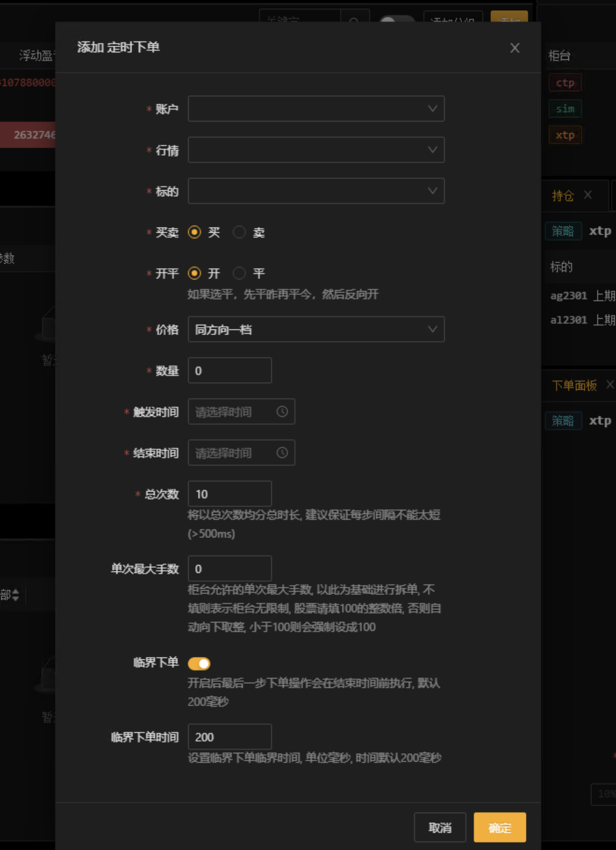Close the 下单面板 tab

pyautogui.click(x=610, y=384)
